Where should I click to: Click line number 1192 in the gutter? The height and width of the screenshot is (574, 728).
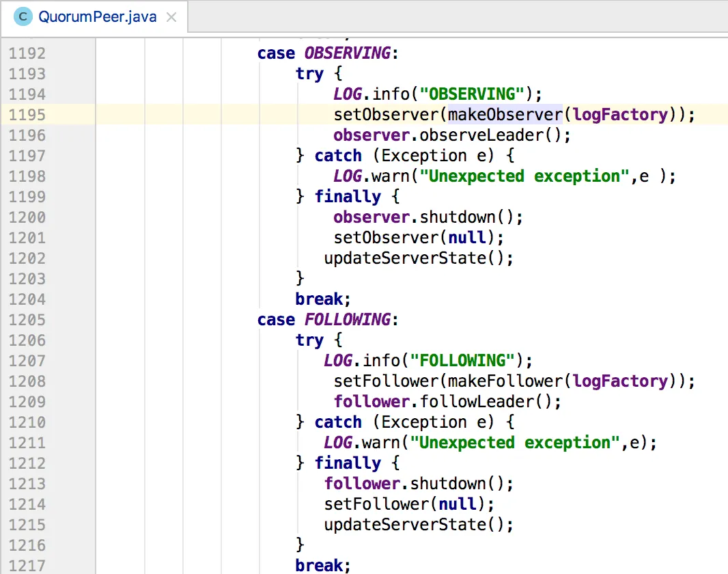coord(27,53)
